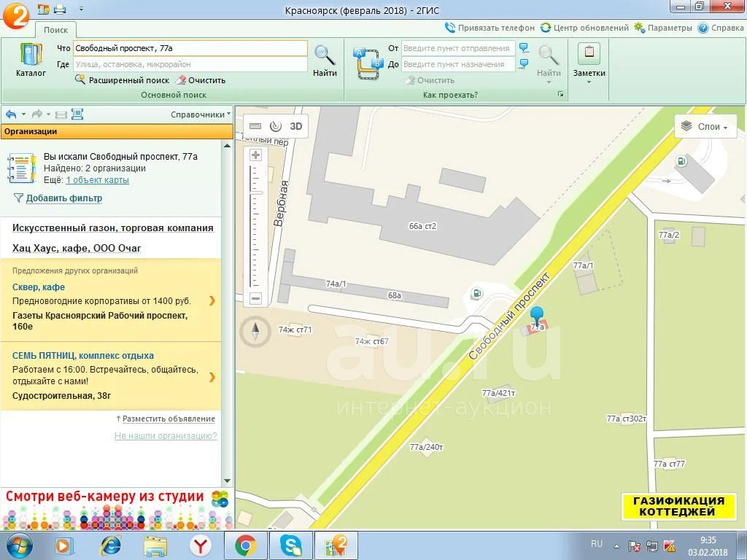Open Привязать телефон

tap(489, 28)
